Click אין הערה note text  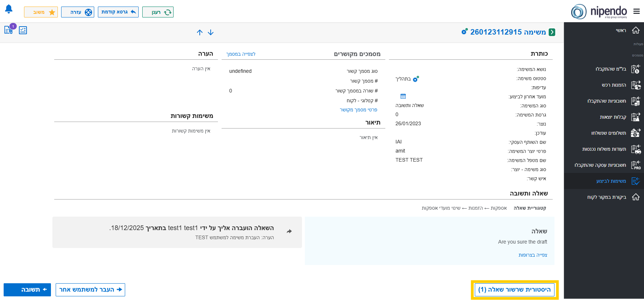(201, 68)
